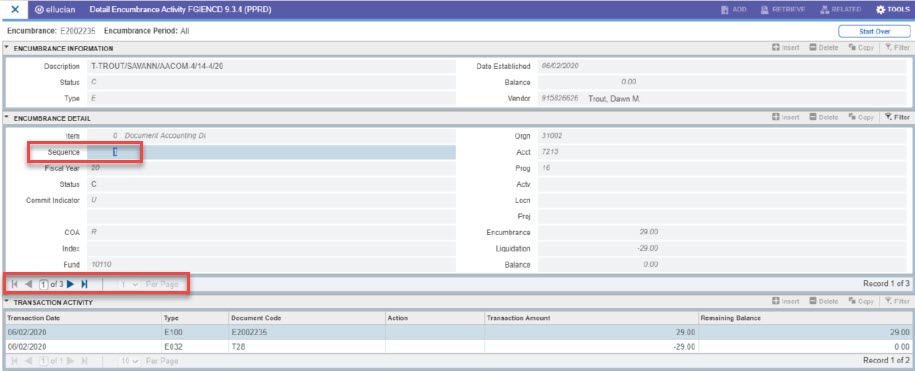Viewport: 915px width, 371px height.
Task: Sort by Transaction Amount column header
Action: (x=592, y=318)
